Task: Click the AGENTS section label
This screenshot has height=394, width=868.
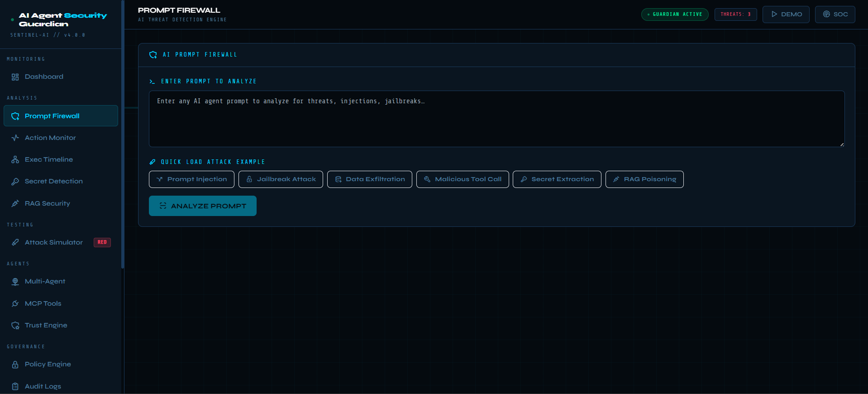Action: 18,264
